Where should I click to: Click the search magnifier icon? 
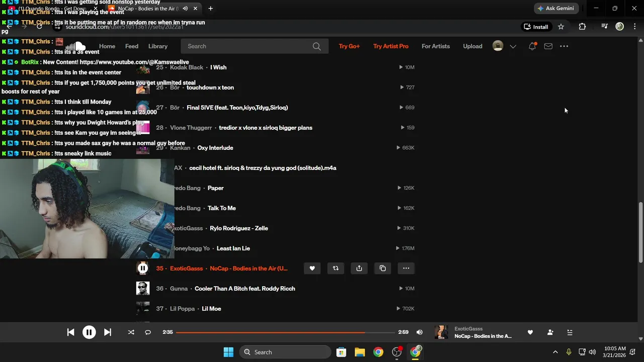(316, 46)
